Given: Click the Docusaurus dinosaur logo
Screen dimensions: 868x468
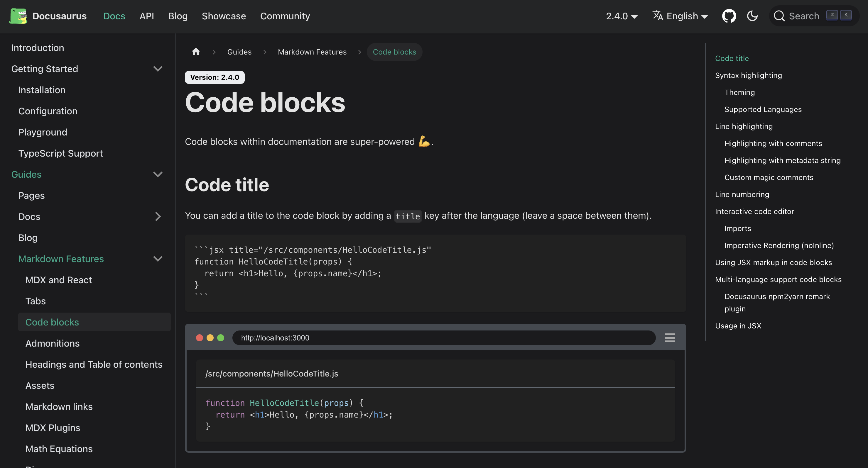Looking at the screenshot, I should click(18, 16).
